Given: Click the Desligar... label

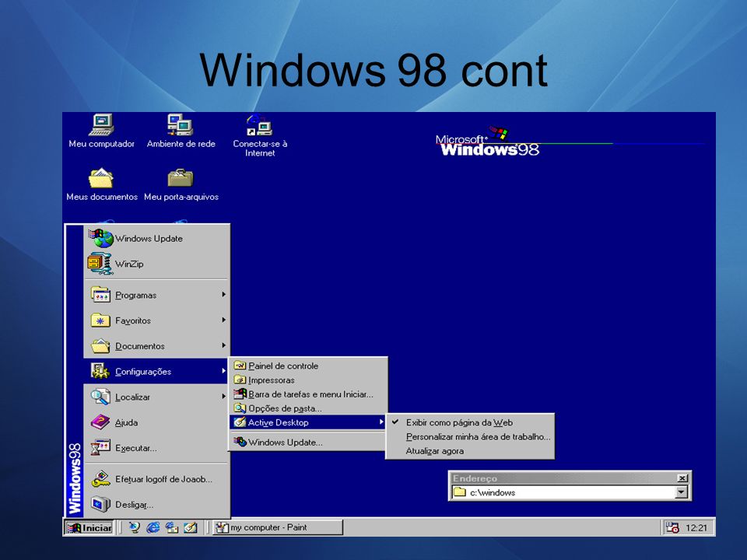Looking at the screenshot, I should [x=135, y=505].
